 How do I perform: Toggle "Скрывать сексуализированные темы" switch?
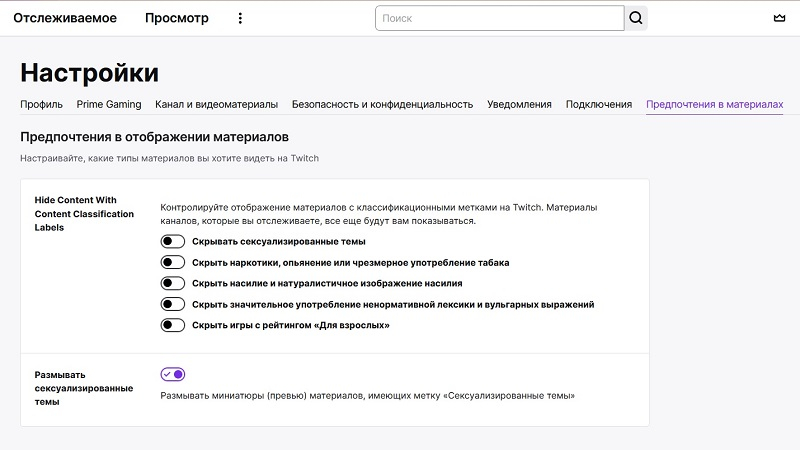(x=173, y=241)
